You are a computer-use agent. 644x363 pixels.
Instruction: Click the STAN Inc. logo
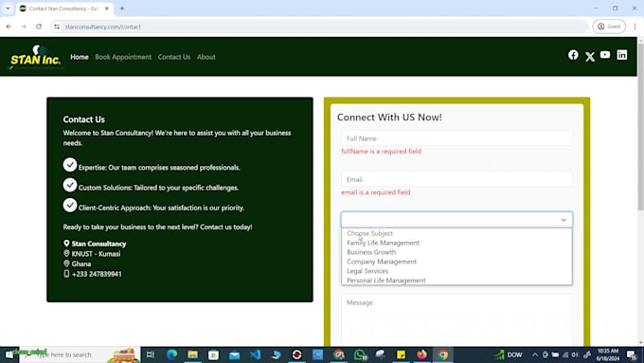point(35,57)
